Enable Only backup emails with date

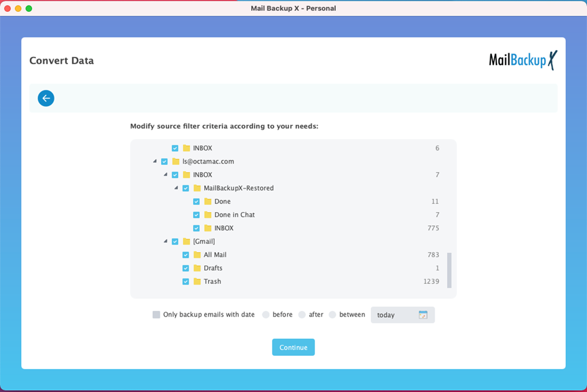156,315
